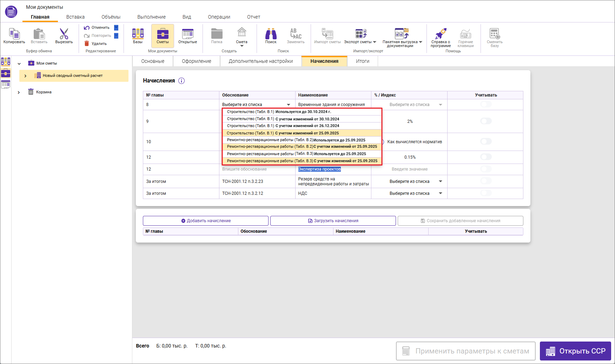Image resolution: width=615 pixels, height=364 pixels.
Task: Click the Открыть ССР button
Action: tap(575, 351)
